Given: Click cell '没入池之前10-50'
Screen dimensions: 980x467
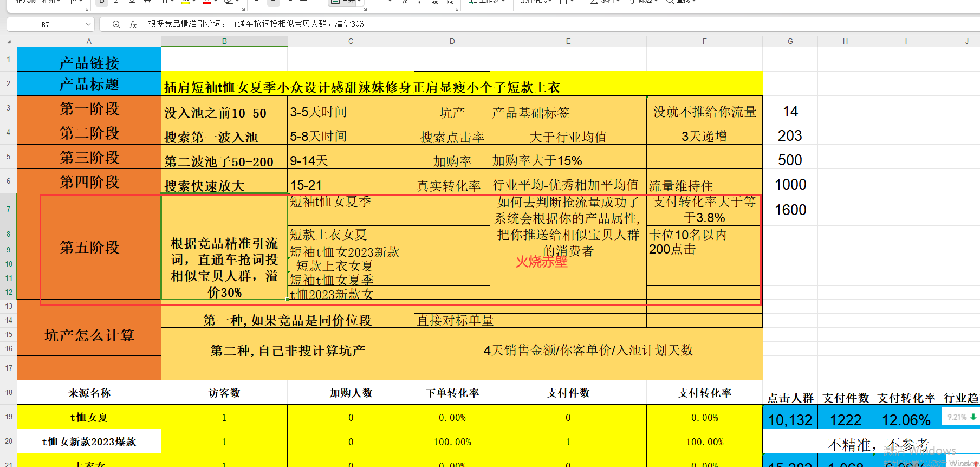Looking at the screenshot, I should tap(224, 108).
